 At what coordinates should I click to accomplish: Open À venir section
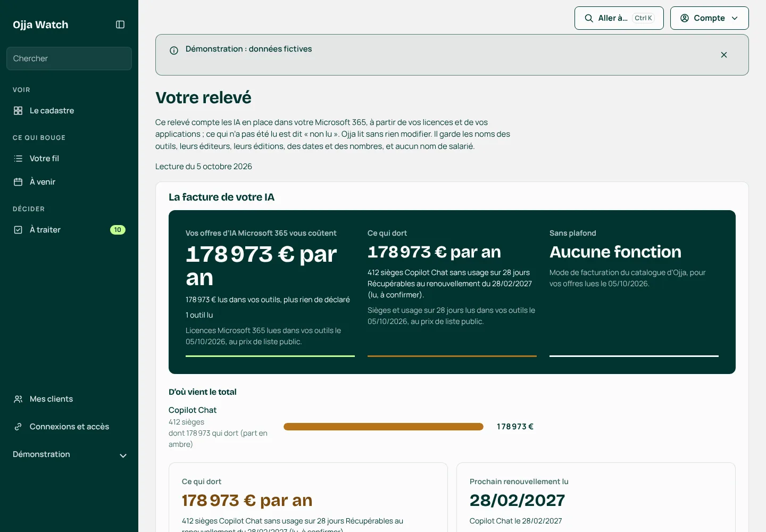coord(69,182)
